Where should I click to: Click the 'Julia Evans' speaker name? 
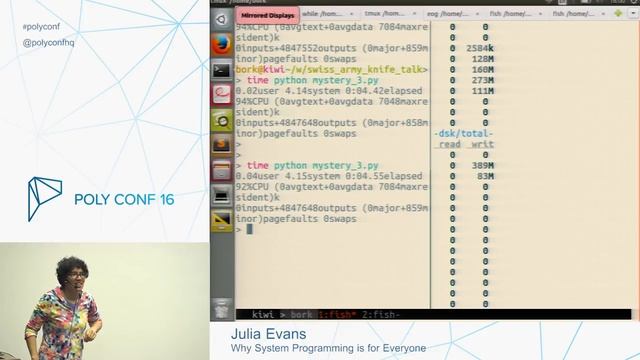click(x=269, y=334)
